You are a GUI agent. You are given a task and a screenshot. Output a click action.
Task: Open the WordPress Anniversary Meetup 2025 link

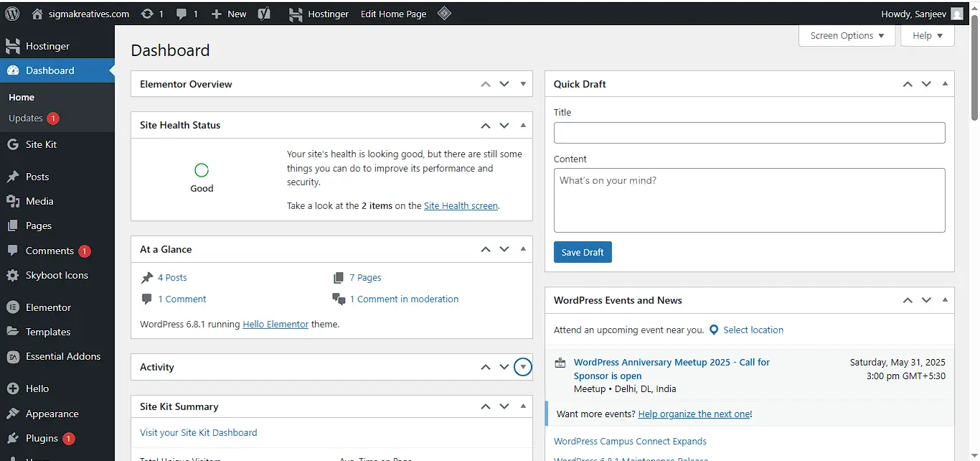click(x=672, y=369)
